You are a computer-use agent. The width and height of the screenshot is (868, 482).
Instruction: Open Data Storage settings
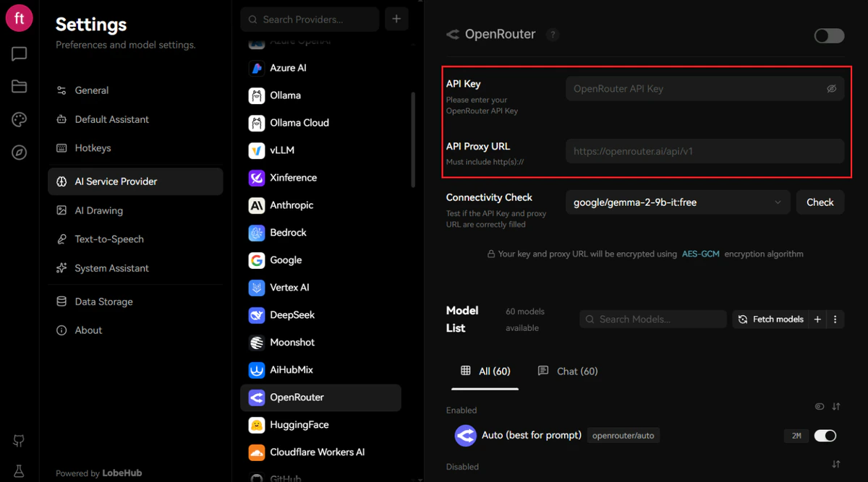(x=135, y=301)
